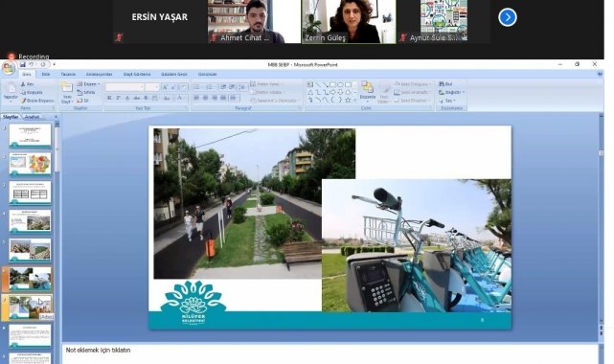614x364 pixels.
Task: Open Metni Hizala dropdown
Action: 267,92
